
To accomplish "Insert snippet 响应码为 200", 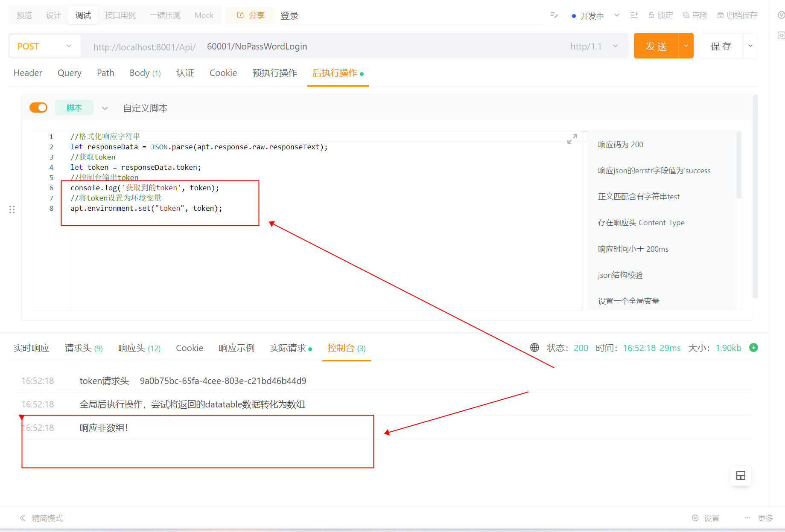I will coord(620,144).
